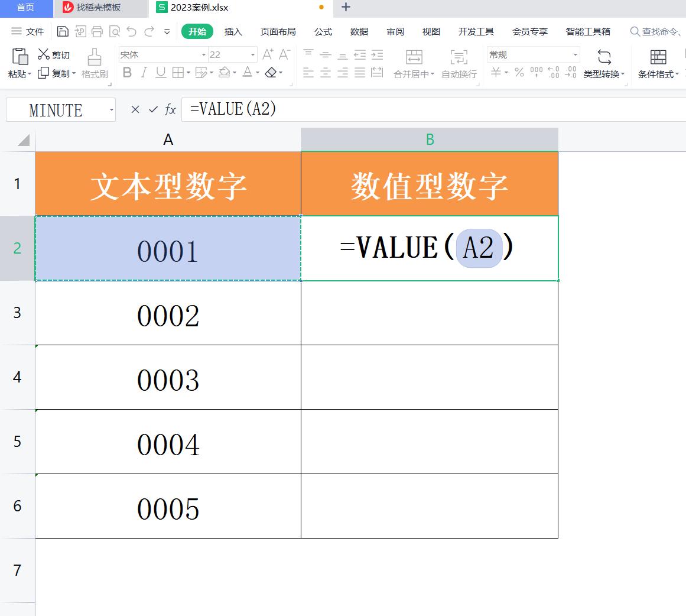Click the 首页 home tab
The image size is (686, 616).
[26, 8]
